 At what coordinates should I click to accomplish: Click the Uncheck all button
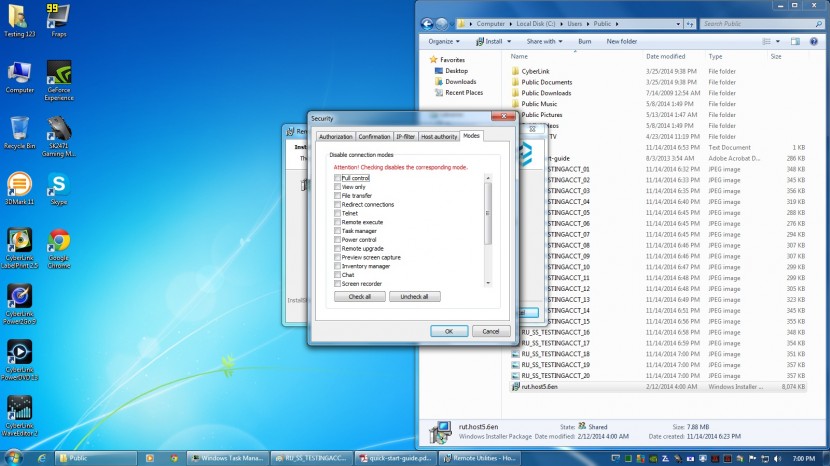414,297
